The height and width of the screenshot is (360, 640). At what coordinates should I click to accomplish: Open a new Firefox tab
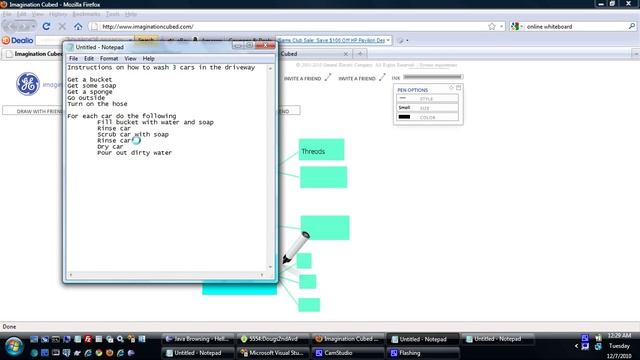[360, 53]
